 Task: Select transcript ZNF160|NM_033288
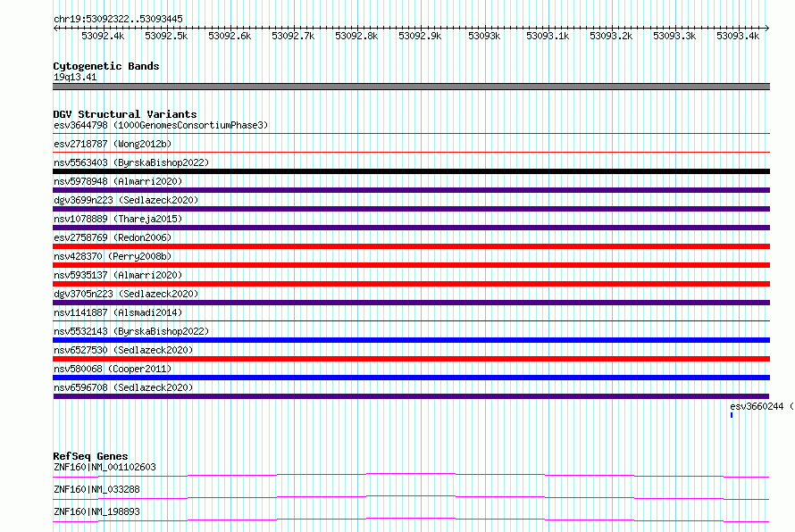click(x=96, y=489)
